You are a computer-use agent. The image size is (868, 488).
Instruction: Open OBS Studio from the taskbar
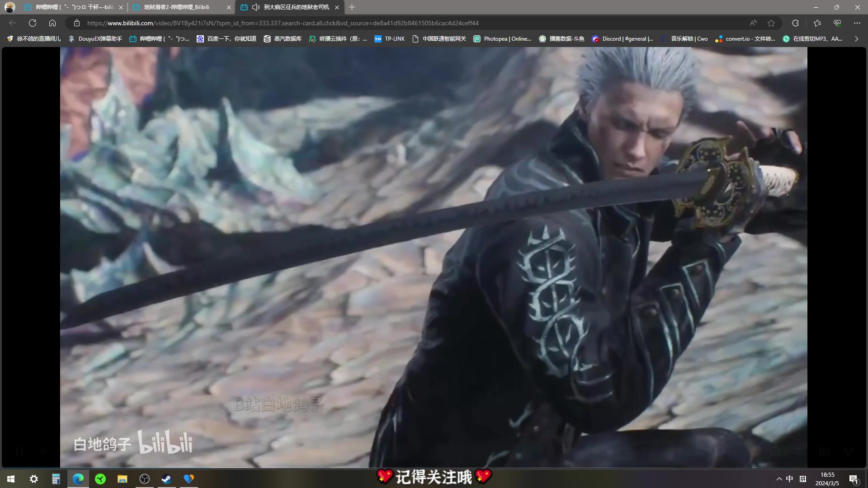144,479
